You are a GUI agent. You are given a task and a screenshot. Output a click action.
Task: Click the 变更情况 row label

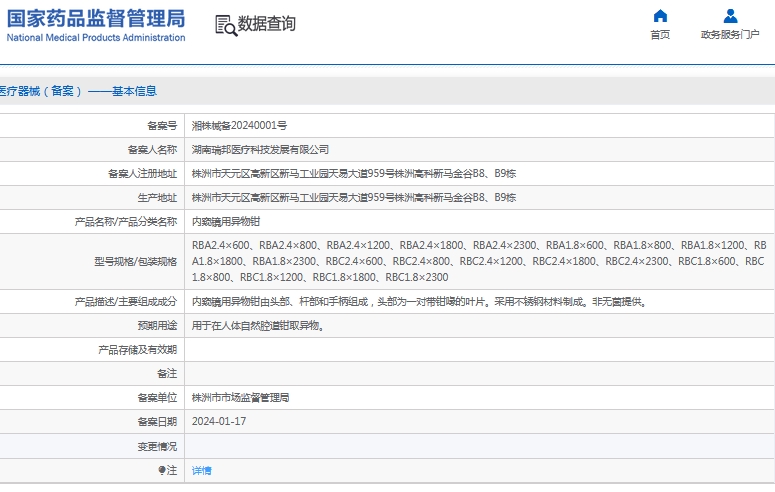tap(157, 447)
